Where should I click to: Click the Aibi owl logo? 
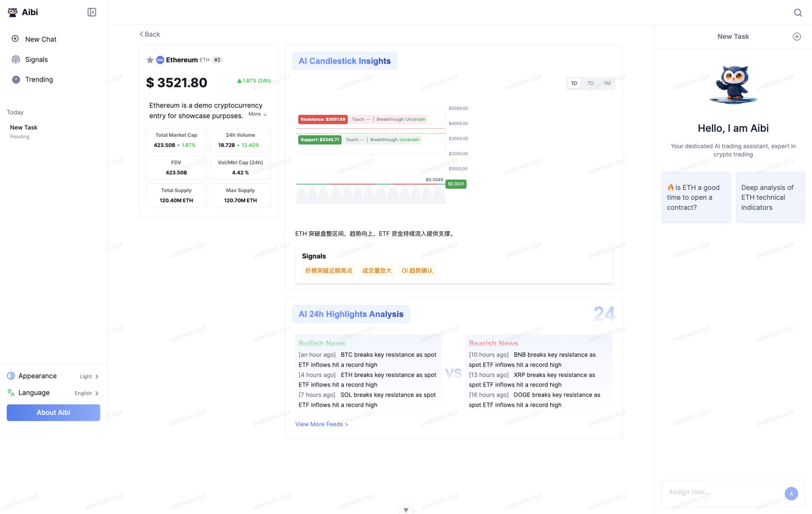click(x=13, y=12)
